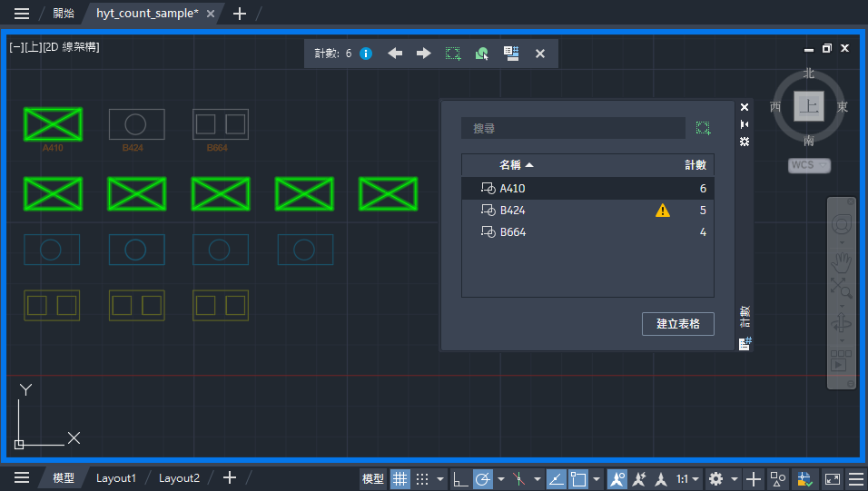
Task: Click the 建立表格 button
Action: (678, 324)
